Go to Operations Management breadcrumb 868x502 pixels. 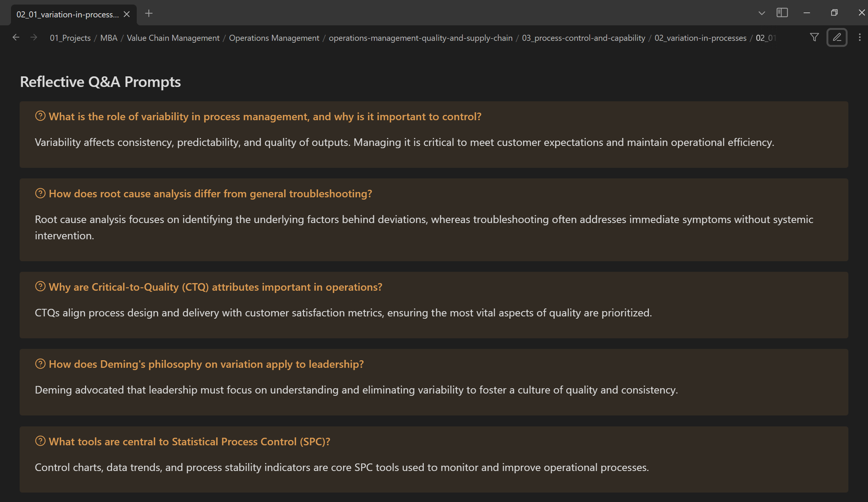pyautogui.click(x=274, y=38)
